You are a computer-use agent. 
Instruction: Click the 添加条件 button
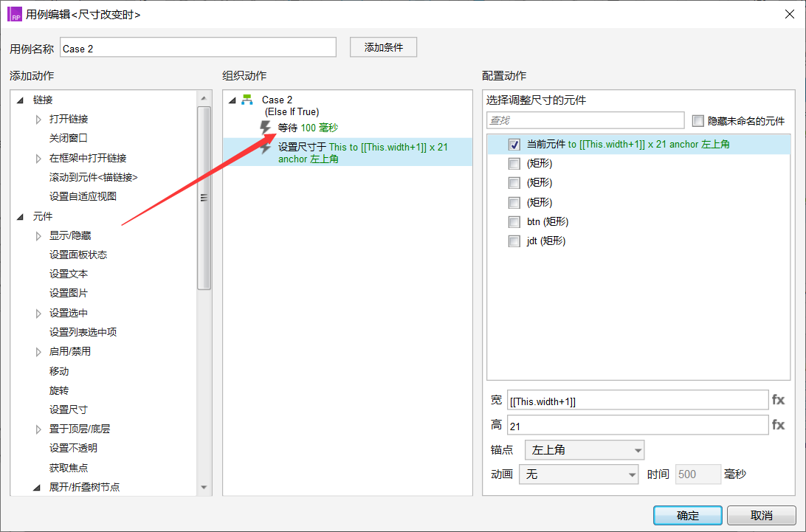click(x=383, y=47)
